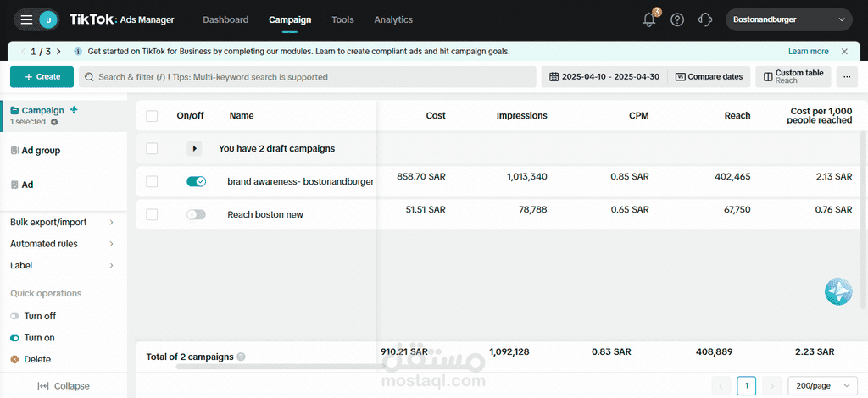Toggle on Reach boston new campaign
This screenshot has width=868, height=398.
pos(196,214)
